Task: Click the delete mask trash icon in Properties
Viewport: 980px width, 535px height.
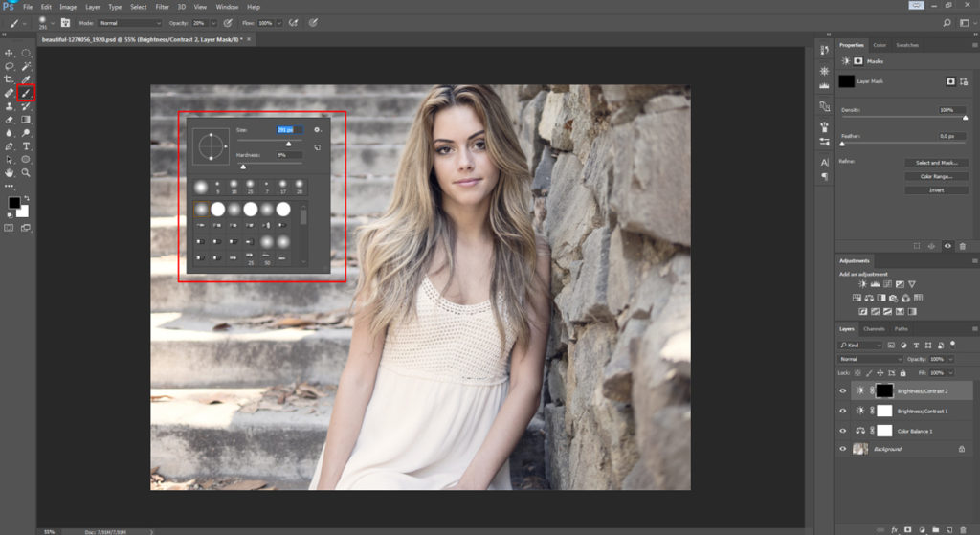Action: 962,246
